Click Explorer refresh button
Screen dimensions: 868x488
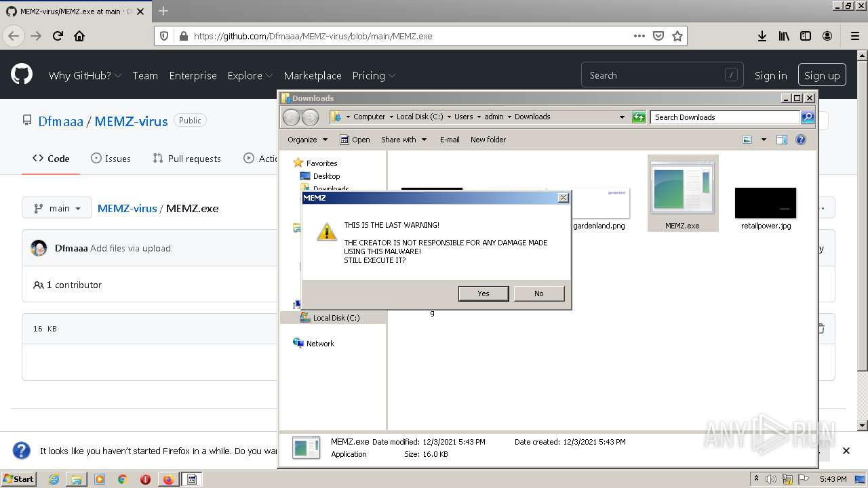click(x=639, y=117)
